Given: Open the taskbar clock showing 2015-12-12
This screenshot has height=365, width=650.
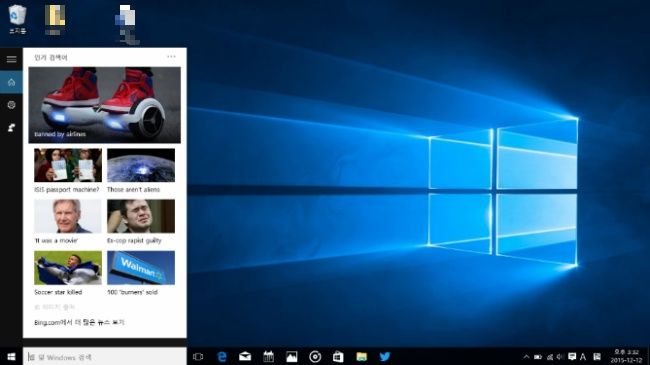Looking at the screenshot, I should pyautogui.click(x=626, y=357).
